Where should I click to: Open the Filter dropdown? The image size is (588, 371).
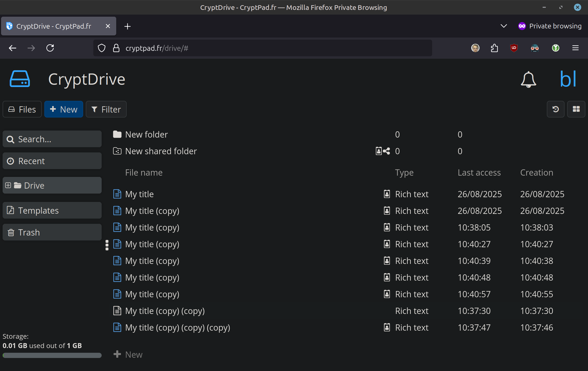point(106,109)
